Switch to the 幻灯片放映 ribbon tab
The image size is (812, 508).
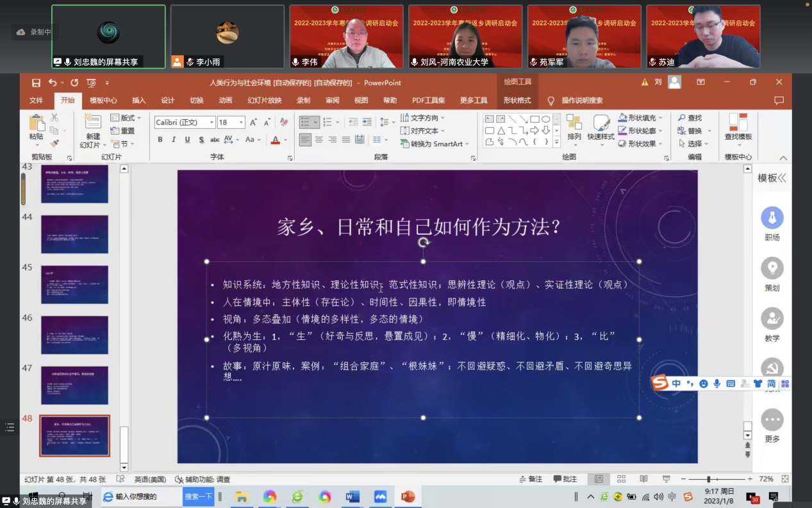pos(264,100)
